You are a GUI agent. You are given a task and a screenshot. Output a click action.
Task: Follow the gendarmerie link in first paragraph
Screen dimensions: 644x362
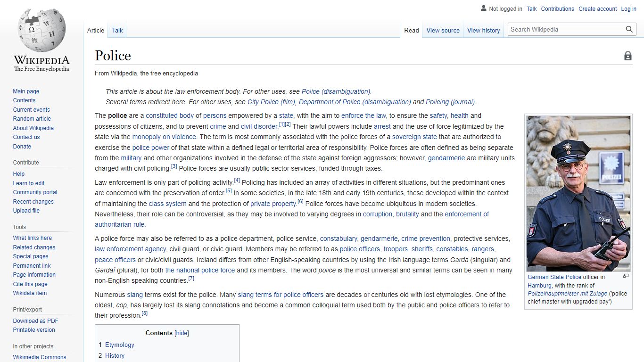click(x=446, y=158)
